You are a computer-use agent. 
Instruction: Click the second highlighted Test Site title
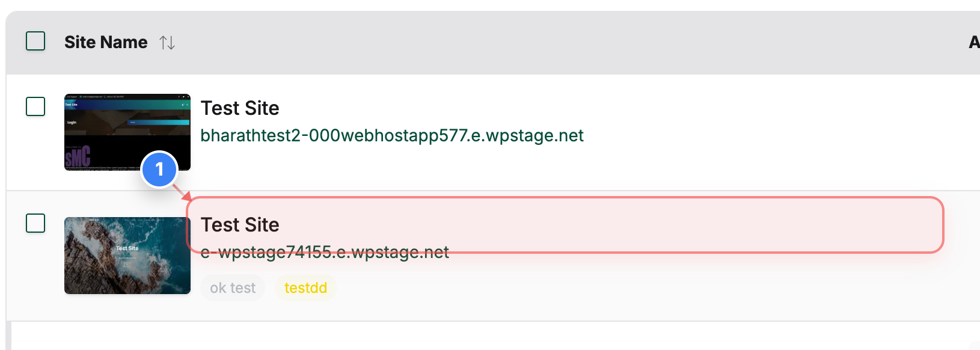click(x=240, y=225)
